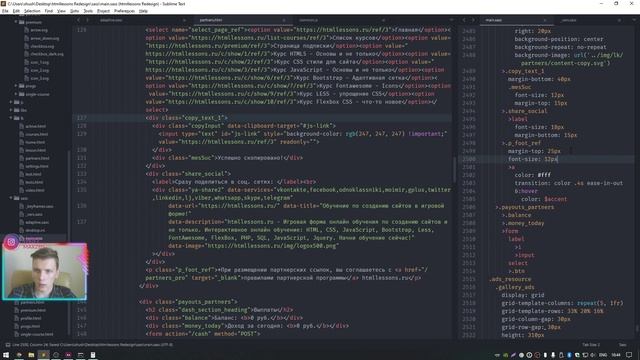Screen dimensions: 640x360
Task: Open the Help menu
Action: [x=143, y=11]
